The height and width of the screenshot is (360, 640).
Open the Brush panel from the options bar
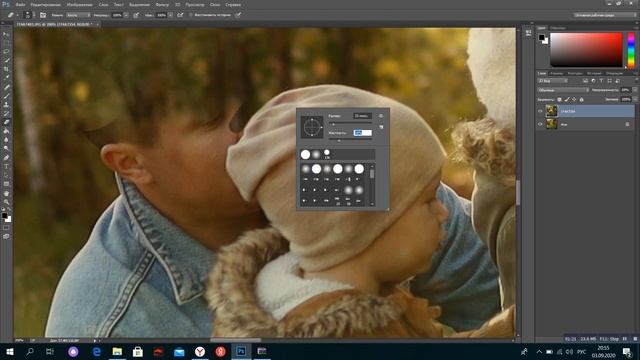click(43, 15)
